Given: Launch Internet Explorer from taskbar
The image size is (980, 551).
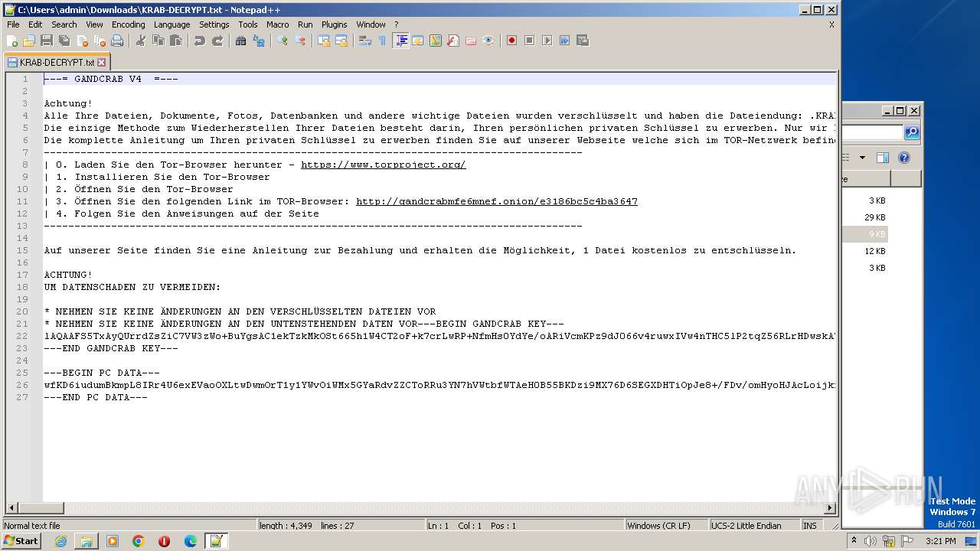Looking at the screenshot, I should [x=60, y=541].
